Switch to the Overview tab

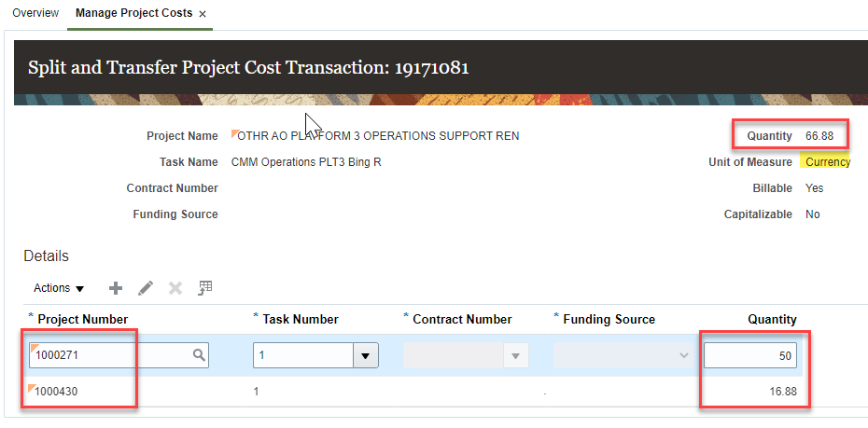click(x=35, y=13)
